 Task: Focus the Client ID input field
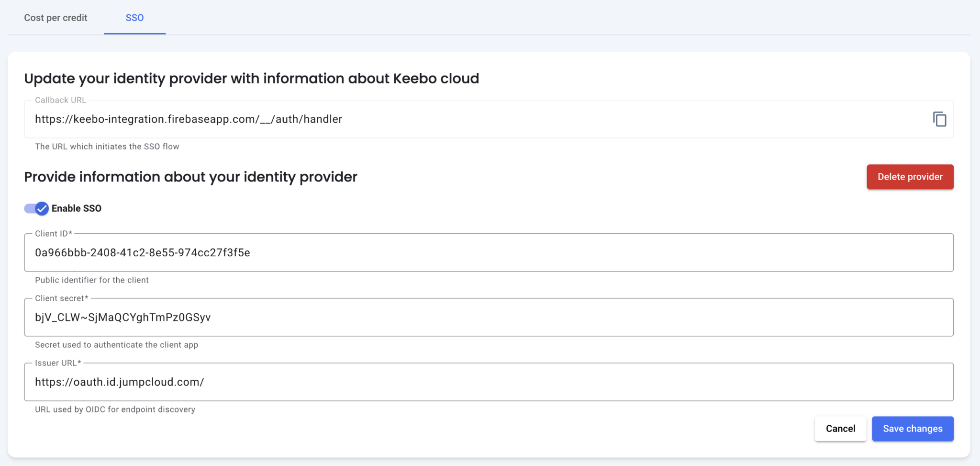point(488,253)
